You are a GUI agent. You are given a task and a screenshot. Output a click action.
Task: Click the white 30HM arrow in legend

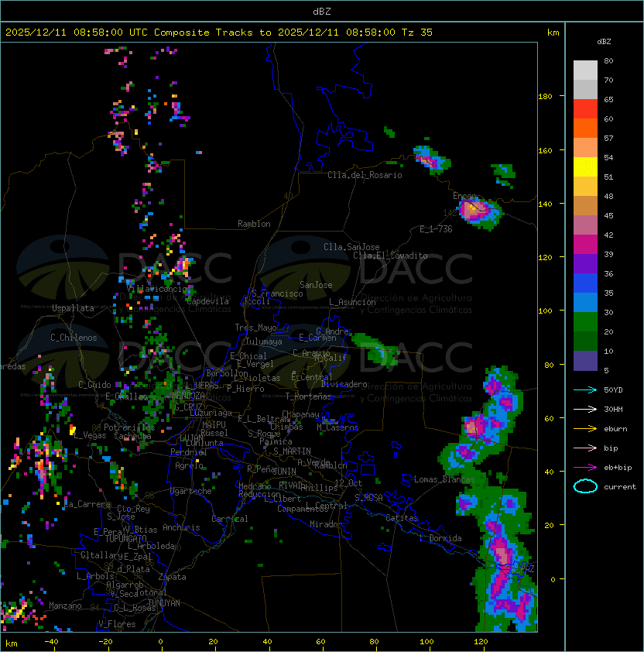[585, 409]
